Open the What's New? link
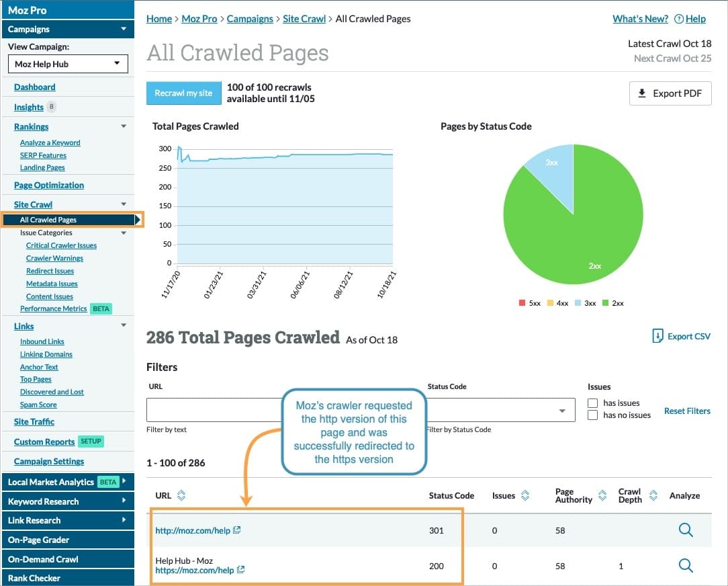 (639, 19)
